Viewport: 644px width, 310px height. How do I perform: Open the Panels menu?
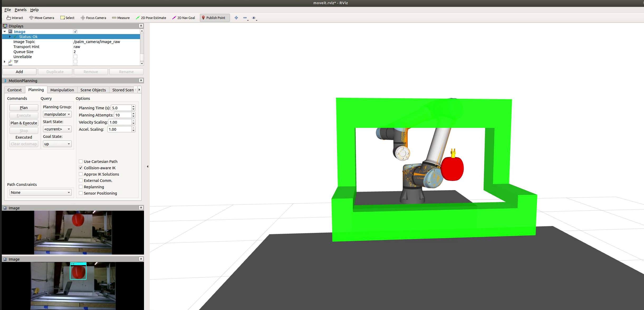20,10
